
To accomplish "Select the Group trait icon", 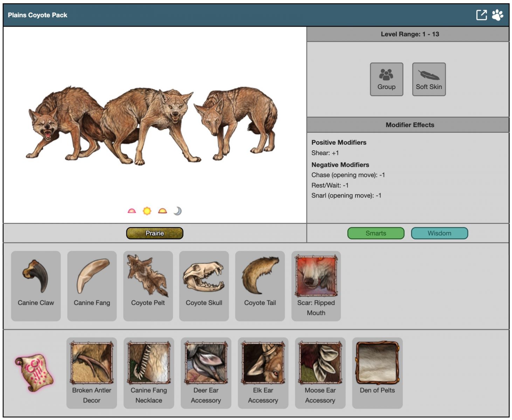I will click(x=386, y=79).
